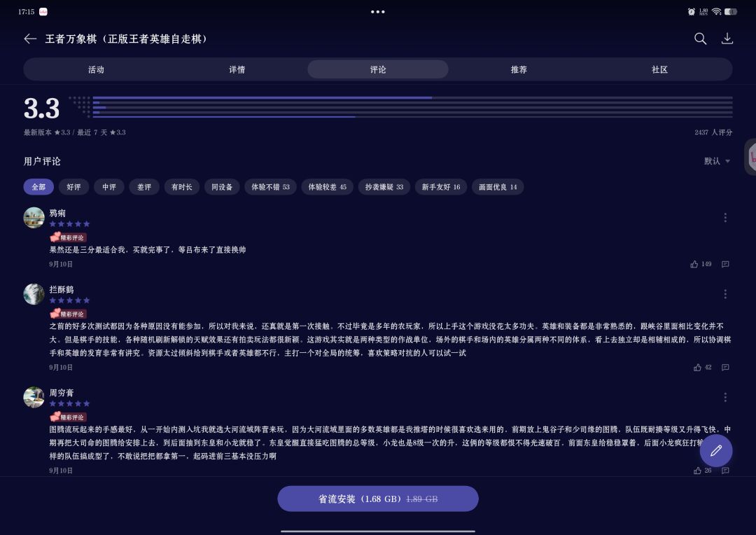This screenshot has height=535, width=756.
Task: Tap the 精彩评论 badge on 拦酥鹤's review
Action: click(68, 314)
